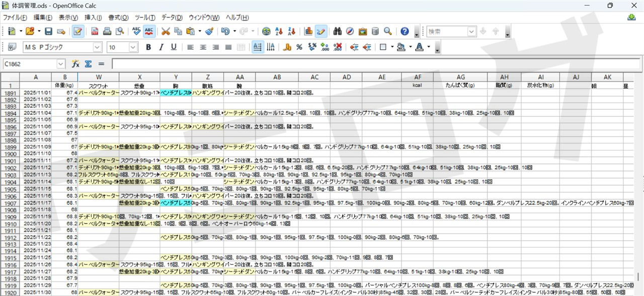The image size is (644, 296).
Task: Open the Navigator compass icon
Action: pos(350,31)
